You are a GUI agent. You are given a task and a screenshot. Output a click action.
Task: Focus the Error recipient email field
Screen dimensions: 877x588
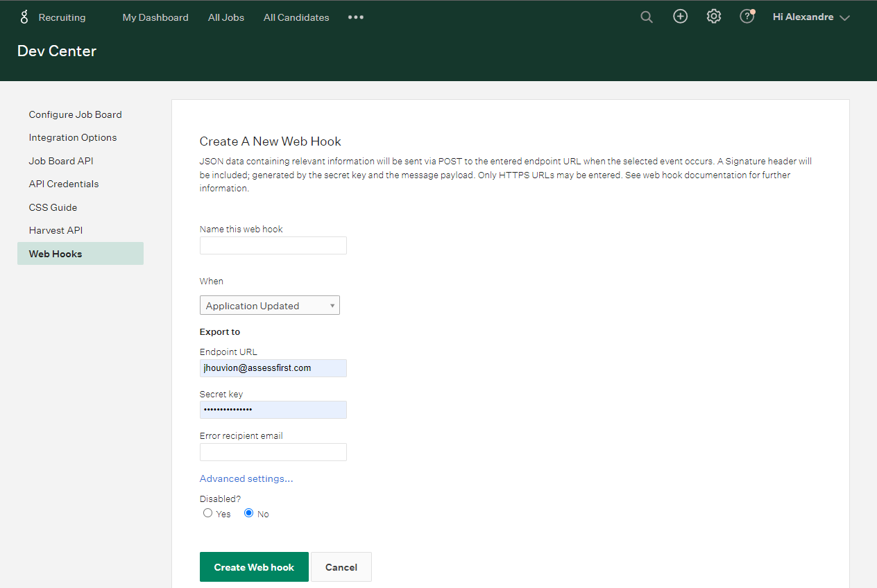(273, 452)
